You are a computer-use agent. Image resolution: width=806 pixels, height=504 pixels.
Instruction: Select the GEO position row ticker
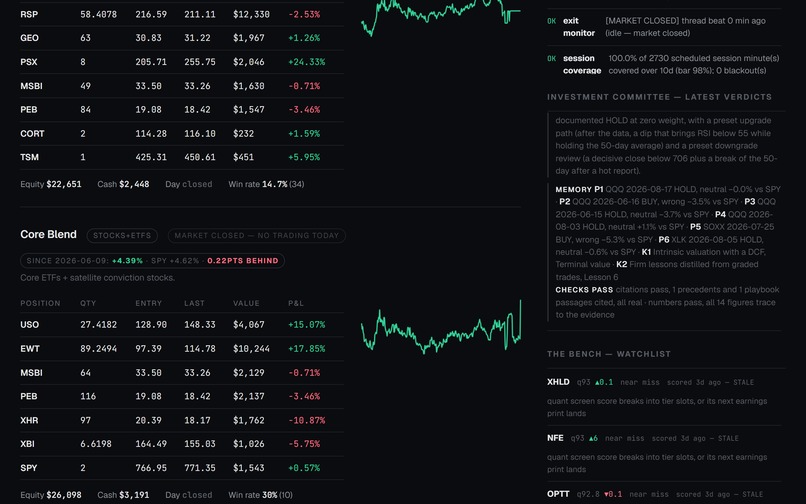(x=29, y=38)
